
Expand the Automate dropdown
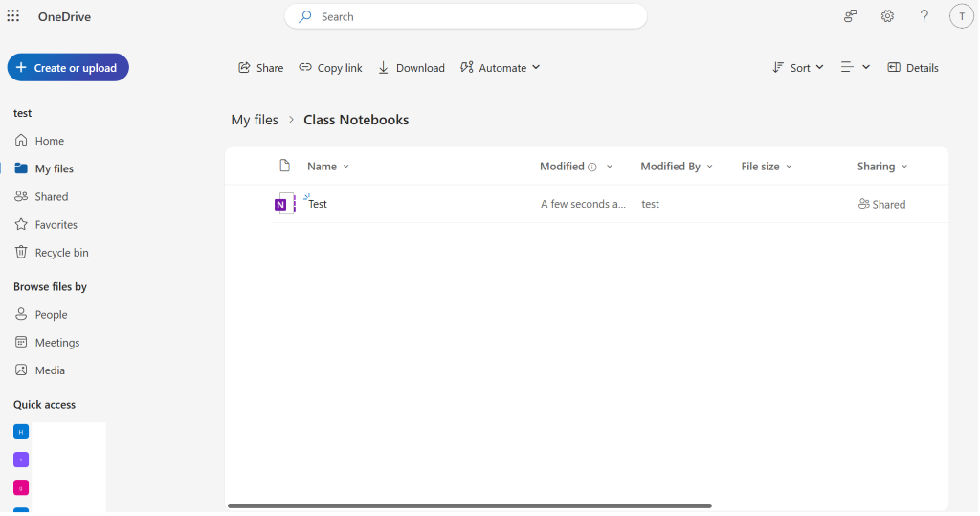[500, 68]
